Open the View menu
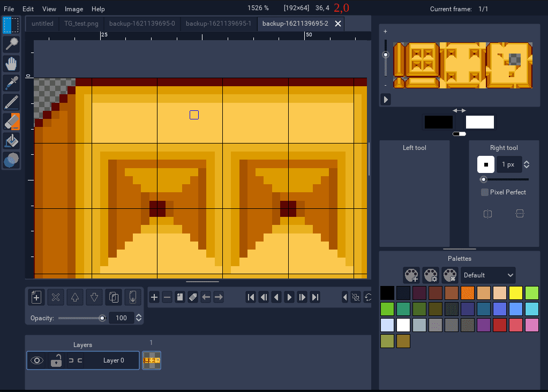This screenshot has width=548, height=392. (49, 9)
